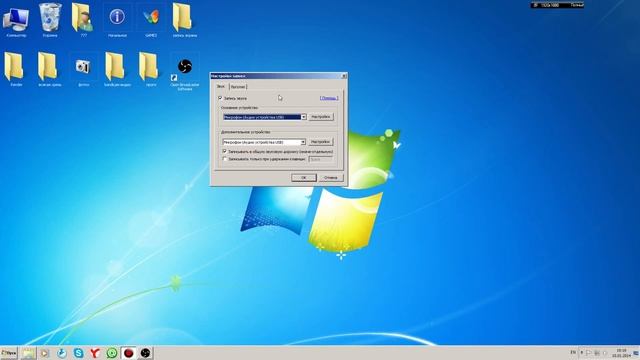Open the Explorer icon in the taskbar
640x360 pixels.
(29, 353)
